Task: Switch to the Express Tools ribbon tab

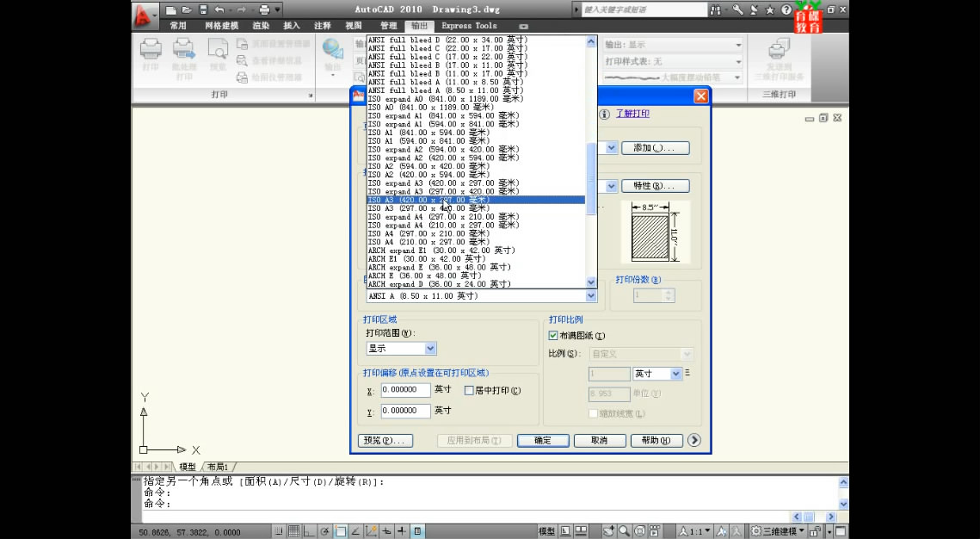Action: pyautogui.click(x=470, y=26)
